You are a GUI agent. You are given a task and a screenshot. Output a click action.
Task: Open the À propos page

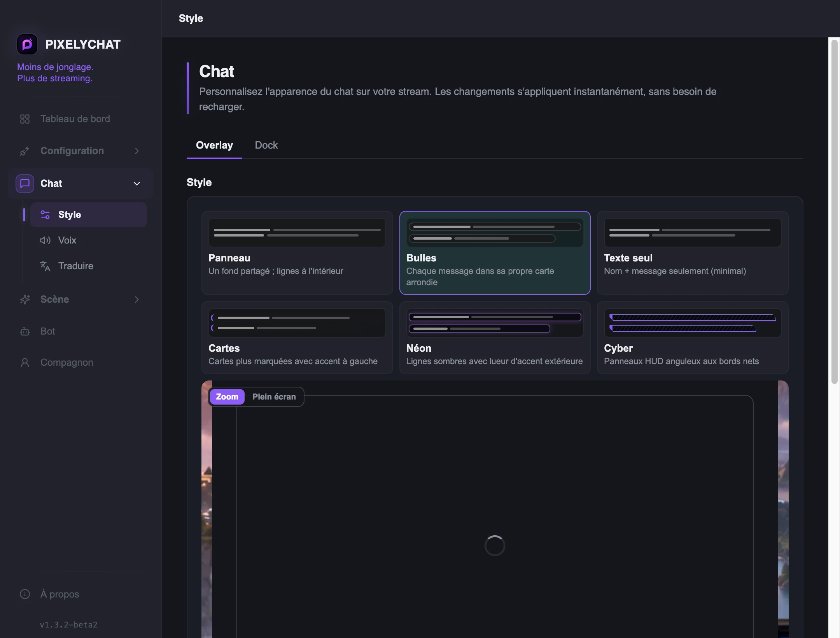tap(81, 594)
